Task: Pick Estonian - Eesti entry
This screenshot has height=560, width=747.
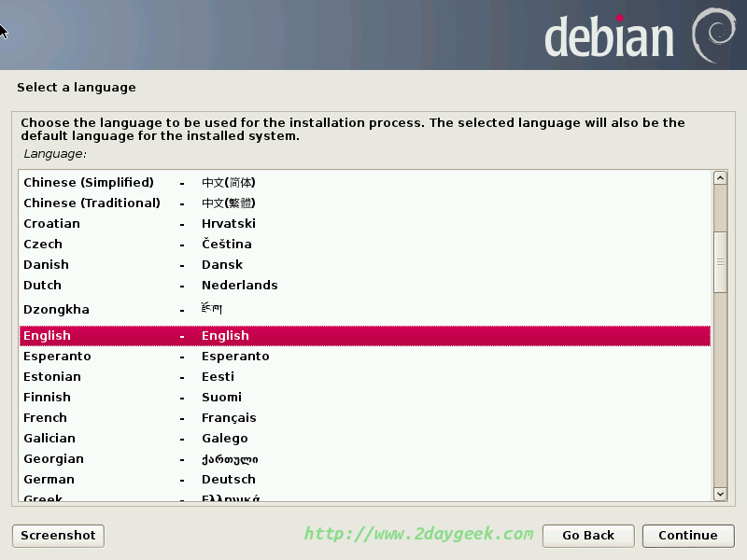Action: pyautogui.click(x=364, y=377)
